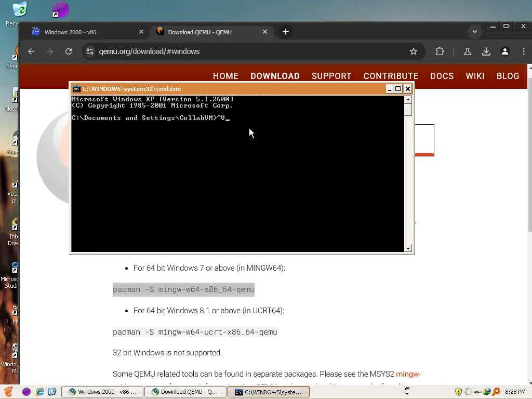The width and height of the screenshot is (532, 399).
Task: Click the cmd scrollbar thumb
Action: [408, 110]
